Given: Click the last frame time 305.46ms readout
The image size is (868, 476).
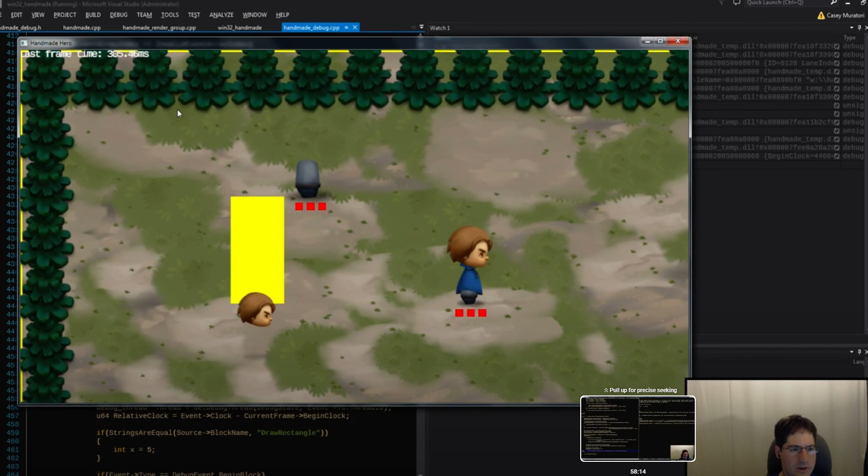Looking at the screenshot, I should (x=85, y=54).
